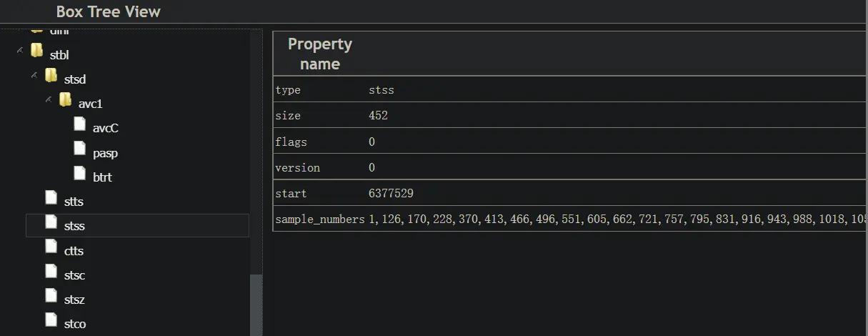Click the tree panel vertical scrollbar
This screenshot has height=336, width=868.
pyautogui.click(x=256, y=304)
